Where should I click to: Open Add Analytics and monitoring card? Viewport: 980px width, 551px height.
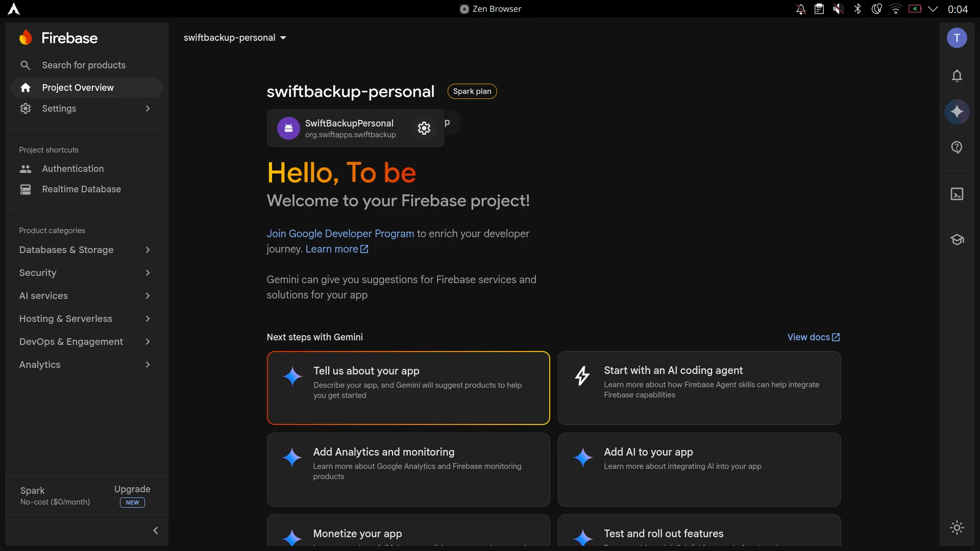pos(408,469)
